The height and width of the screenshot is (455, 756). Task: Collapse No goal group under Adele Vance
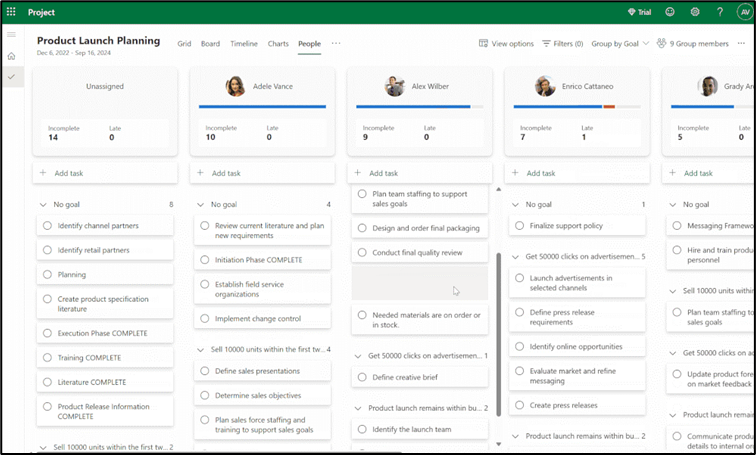pos(200,204)
